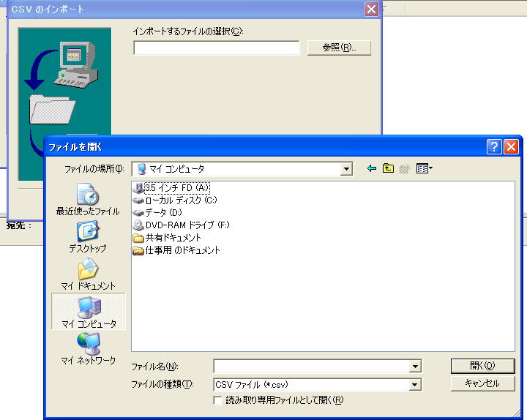The height and width of the screenshot is (420, 527).
Task: Select the データ (D:) drive icon
Action: 138,213
